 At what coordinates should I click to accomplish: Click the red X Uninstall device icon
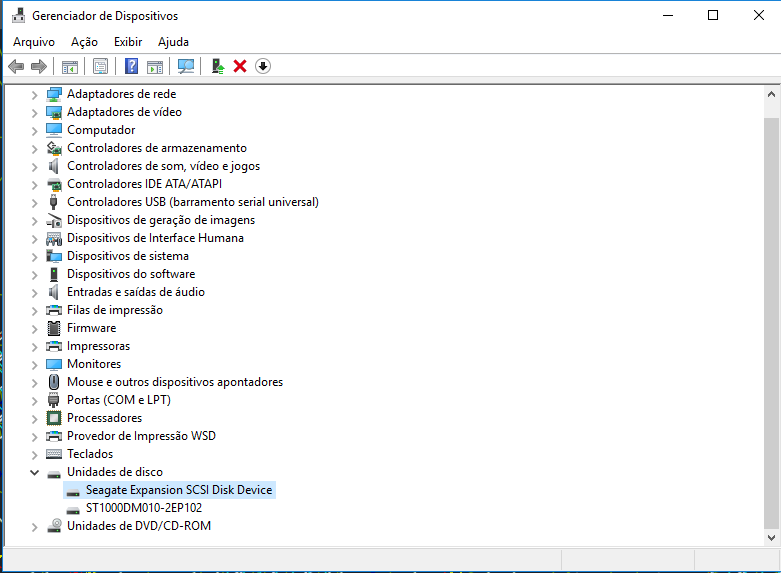coord(240,66)
